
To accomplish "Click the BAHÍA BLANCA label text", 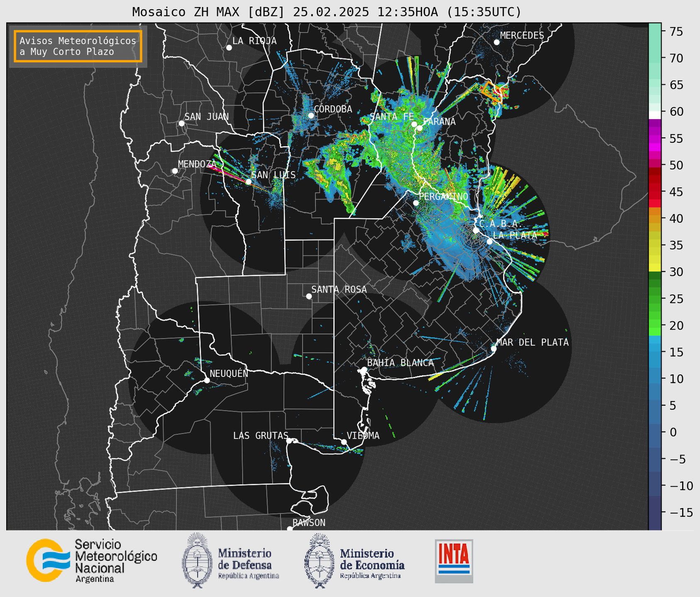I will tap(400, 363).
